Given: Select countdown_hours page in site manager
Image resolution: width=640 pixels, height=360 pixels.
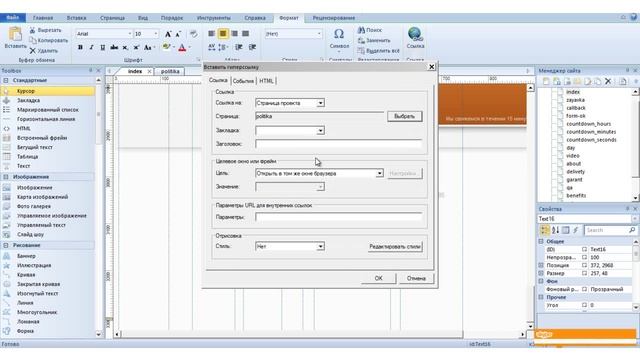Looking at the screenshot, I should [x=588, y=124].
